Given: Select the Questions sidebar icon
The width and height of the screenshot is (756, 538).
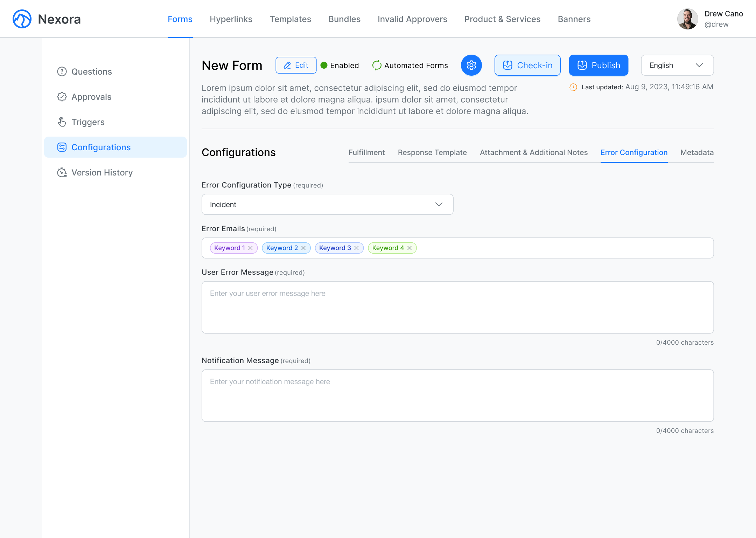Looking at the screenshot, I should click(62, 71).
